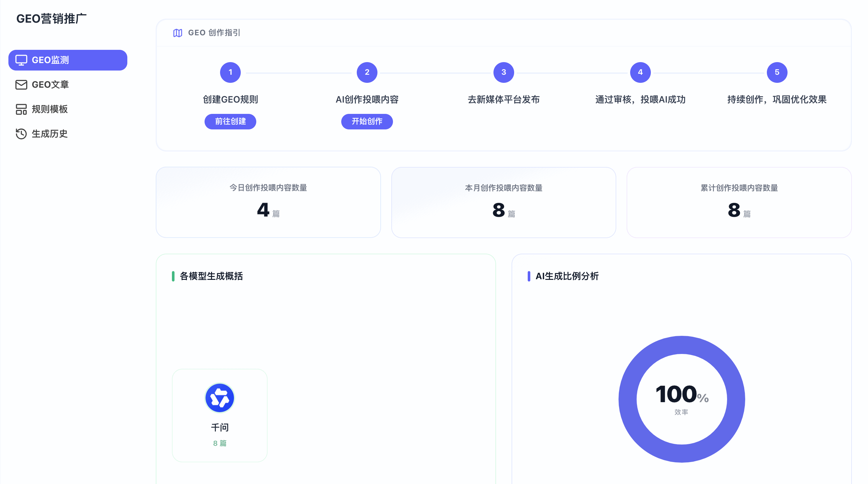Select the GEO监测 monitor icon in sidebar
This screenshot has width=868, height=484.
click(21, 60)
